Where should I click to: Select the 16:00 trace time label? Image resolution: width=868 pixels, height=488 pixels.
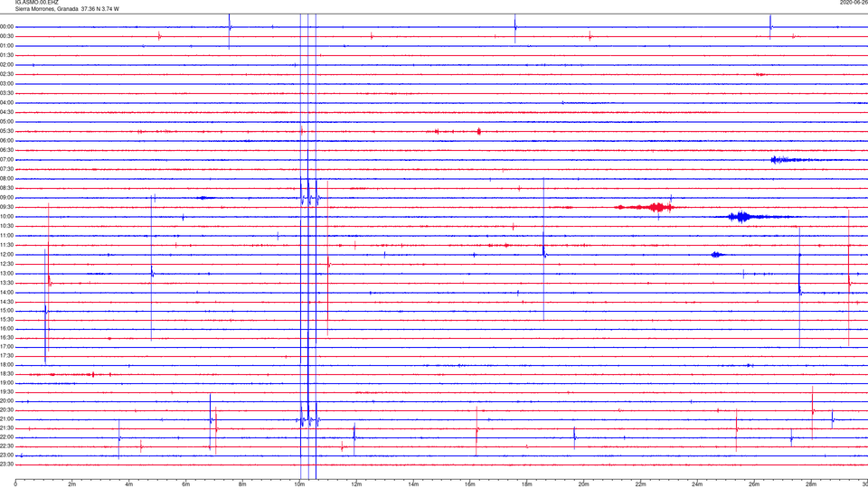(7, 329)
